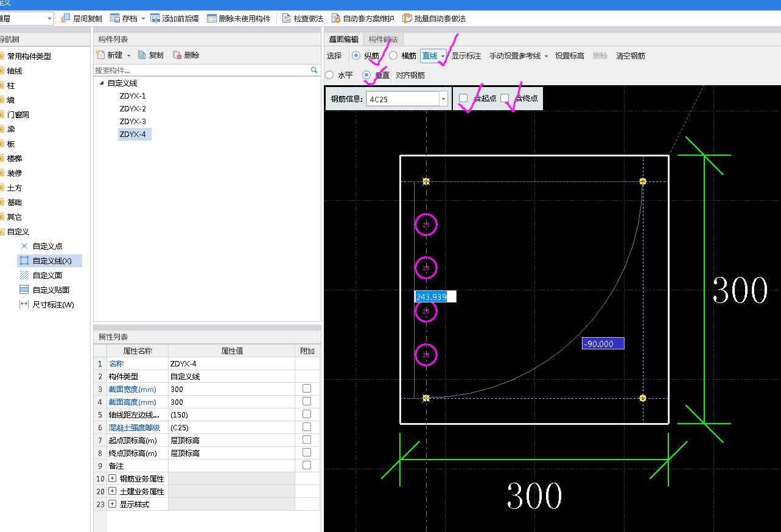
Task: Click the 删除 icon in component list
Action: (x=177, y=55)
